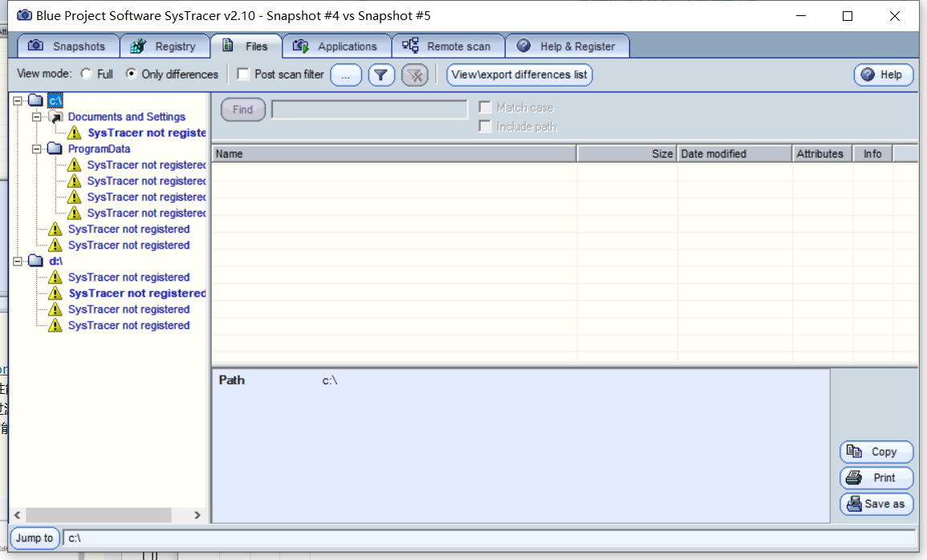Select the c:\ drive folder icon
This screenshot has height=560, width=927.
coord(36,100)
